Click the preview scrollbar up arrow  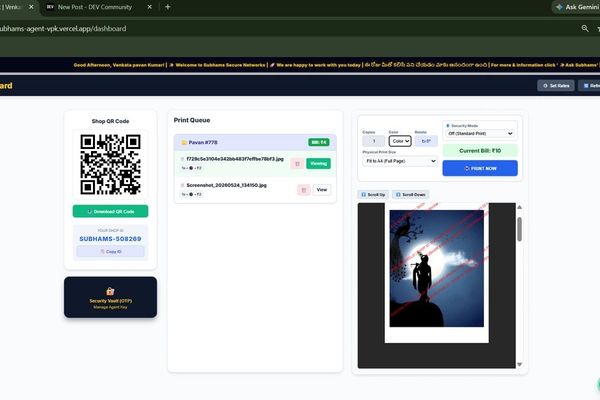(x=519, y=207)
